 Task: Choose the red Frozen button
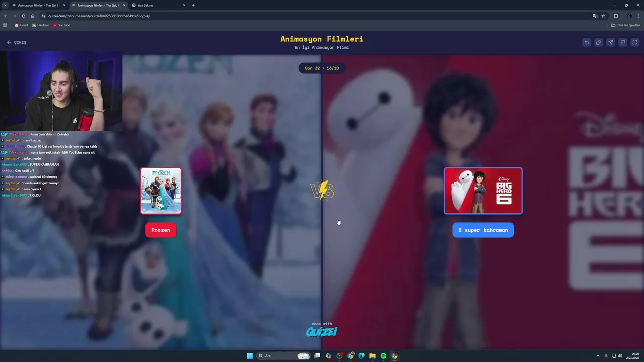pyautogui.click(x=161, y=230)
